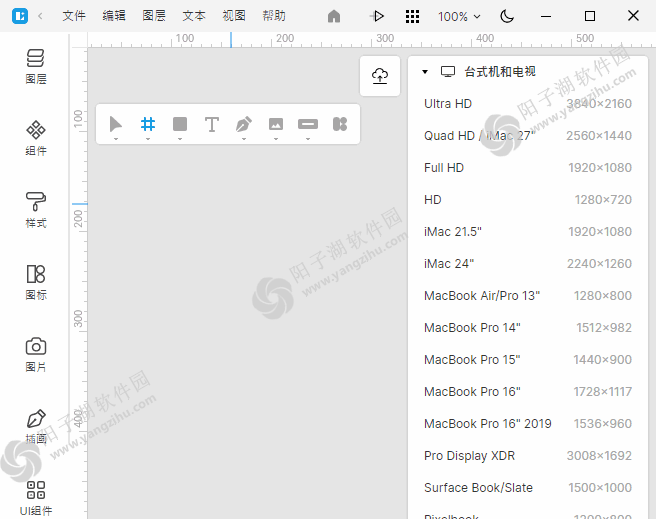Select iMac 21.5" preset

(x=528, y=232)
